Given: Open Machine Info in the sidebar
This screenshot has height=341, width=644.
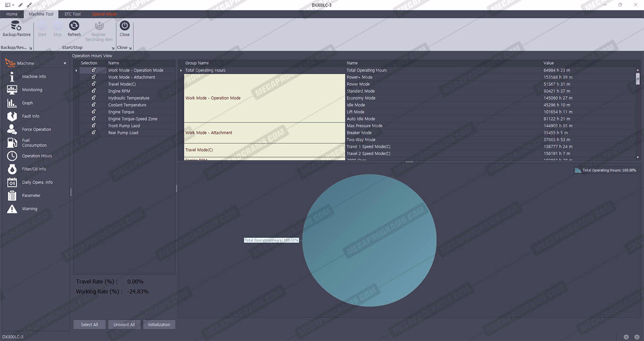Looking at the screenshot, I should tap(12, 77).
